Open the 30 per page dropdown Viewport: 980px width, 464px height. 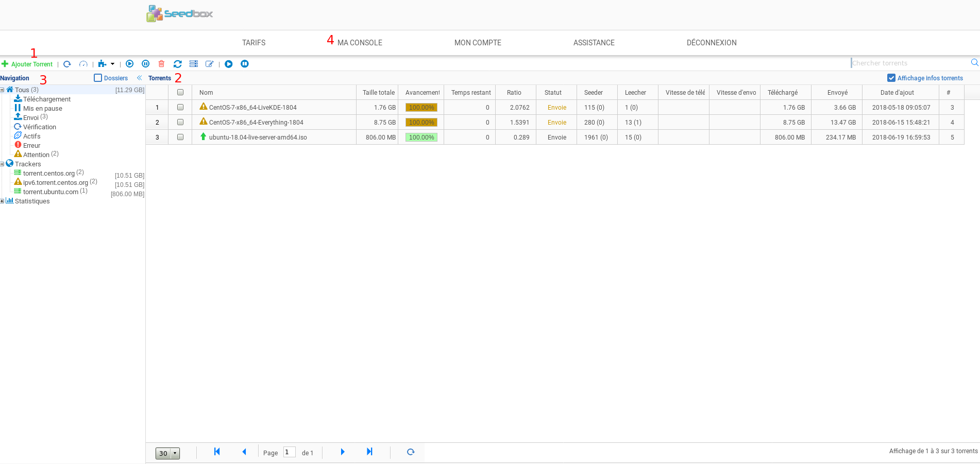pyautogui.click(x=167, y=453)
